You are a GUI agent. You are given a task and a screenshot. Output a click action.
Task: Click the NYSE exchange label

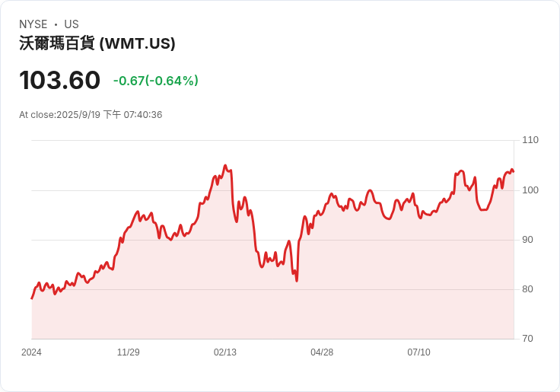pos(33,24)
